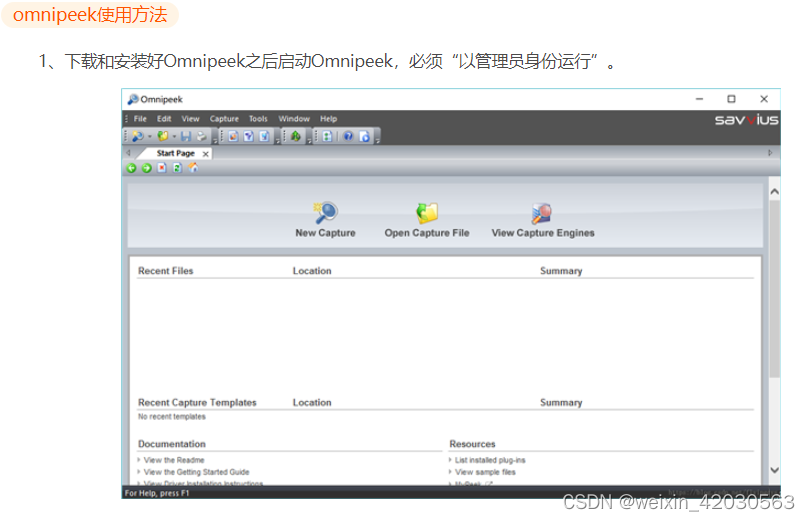Click scrollbar up arrow in start page
Screen dimensions: 810x521
(774, 192)
